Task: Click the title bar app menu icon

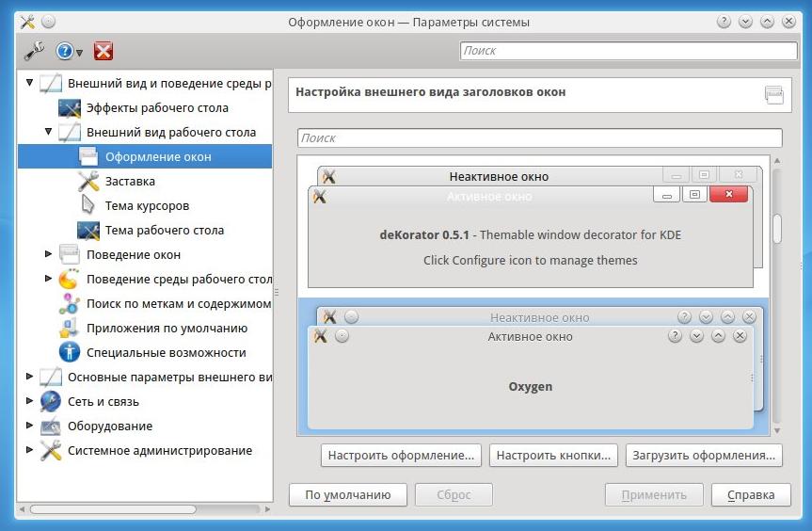Action: tap(27, 22)
